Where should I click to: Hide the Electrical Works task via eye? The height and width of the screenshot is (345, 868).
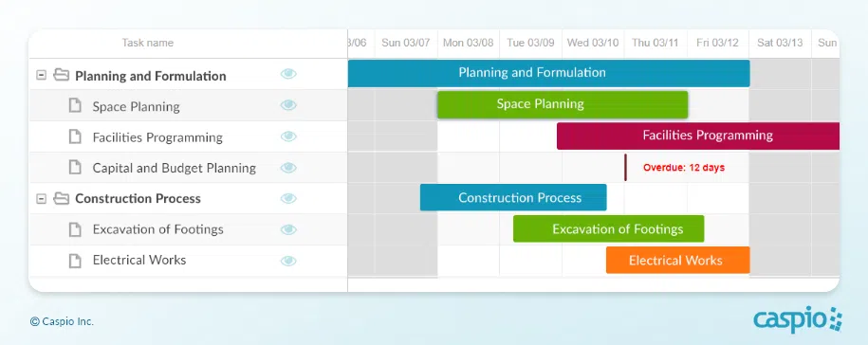tap(288, 261)
